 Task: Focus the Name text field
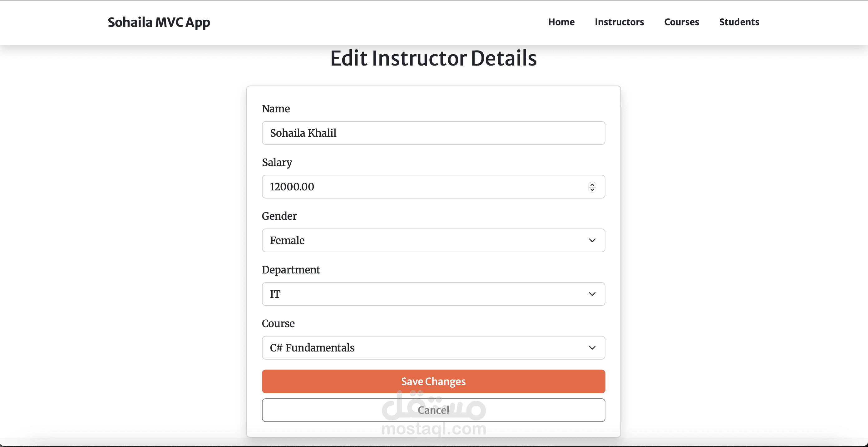pyautogui.click(x=433, y=133)
